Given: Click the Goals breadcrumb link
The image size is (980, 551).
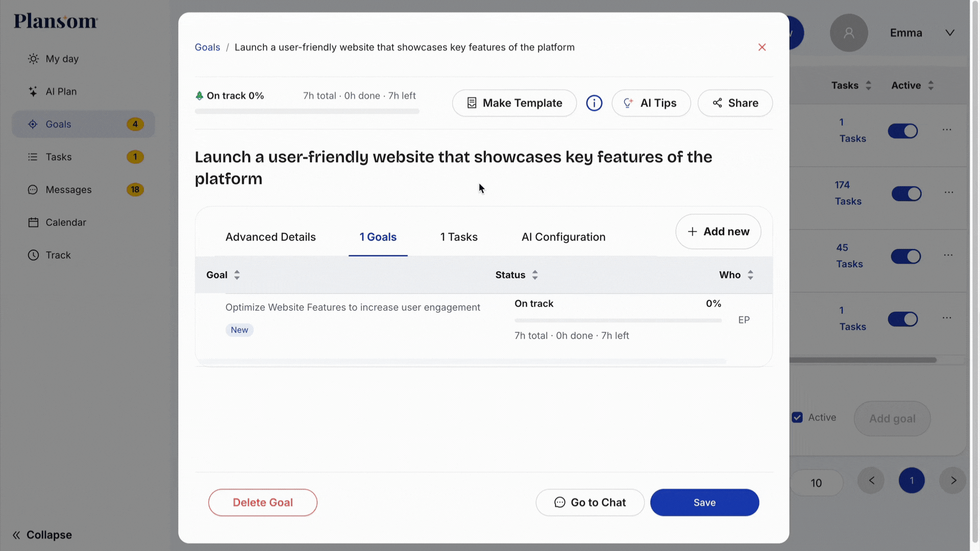Looking at the screenshot, I should click(207, 47).
